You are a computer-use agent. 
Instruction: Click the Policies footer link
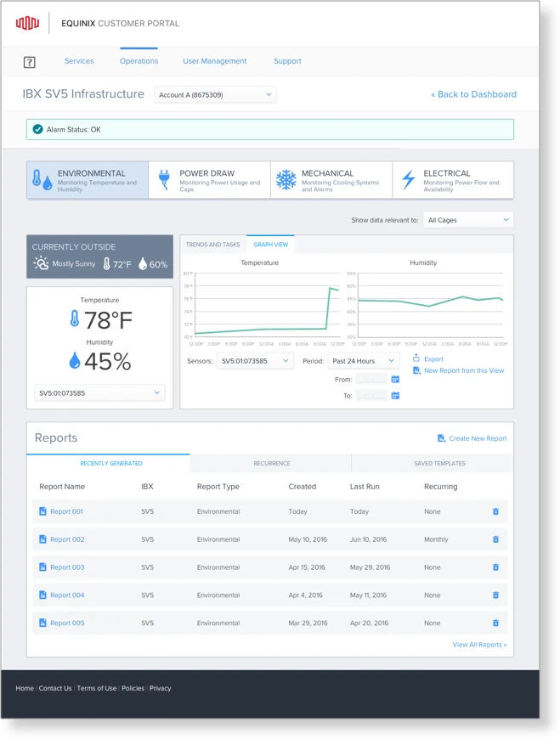133,688
